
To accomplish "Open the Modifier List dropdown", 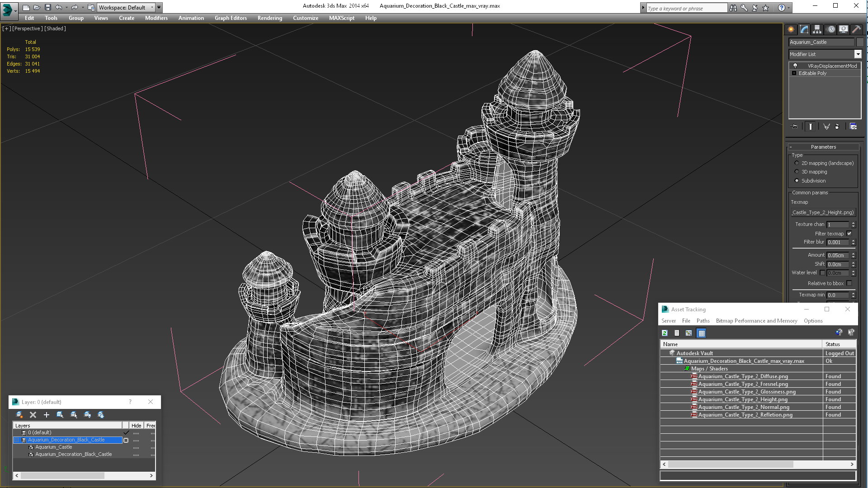I will [x=858, y=54].
